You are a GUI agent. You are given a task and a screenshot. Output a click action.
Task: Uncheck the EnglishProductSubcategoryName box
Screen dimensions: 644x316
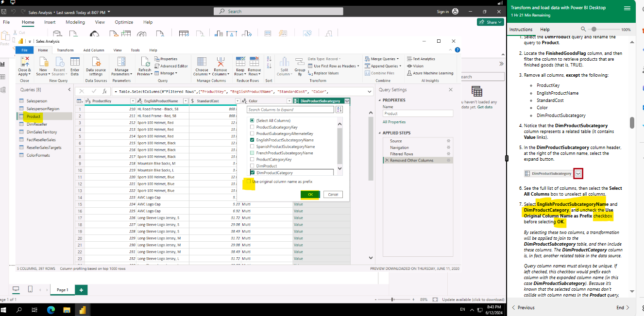252,140
